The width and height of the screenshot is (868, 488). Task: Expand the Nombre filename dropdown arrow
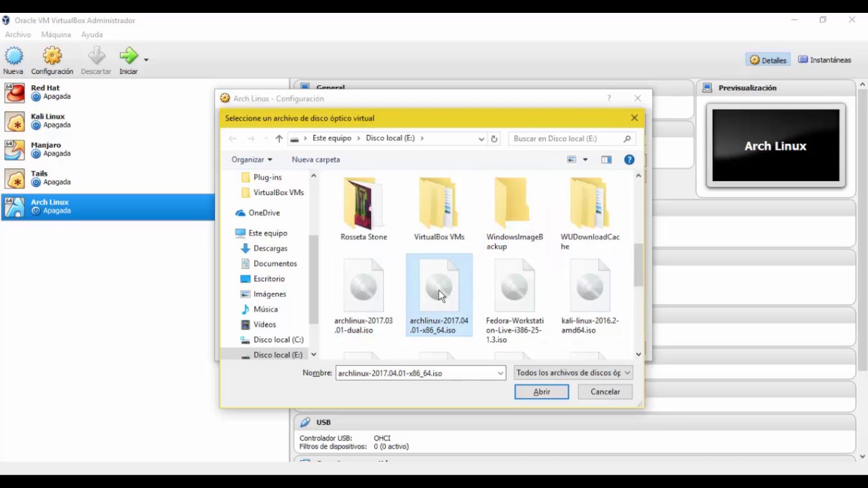click(500, 373)
